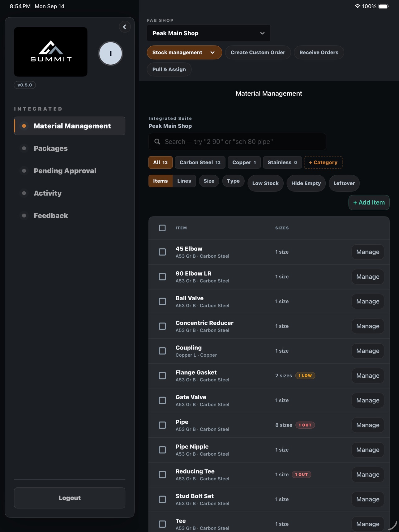Open Feedback in the sidebar
The image size is (399, 532).
(70, 216)
